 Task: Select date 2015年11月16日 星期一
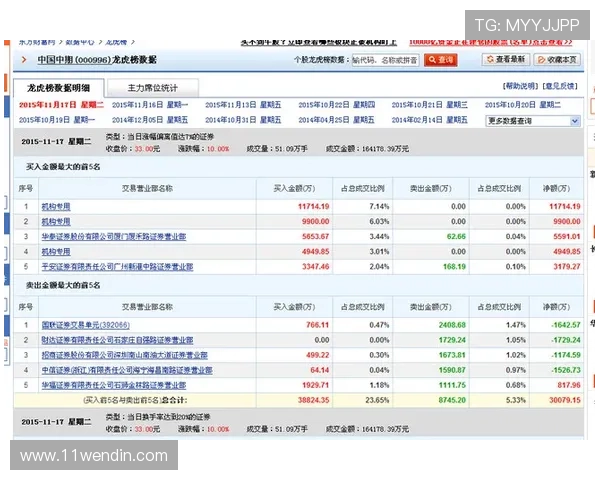[150, 105]
